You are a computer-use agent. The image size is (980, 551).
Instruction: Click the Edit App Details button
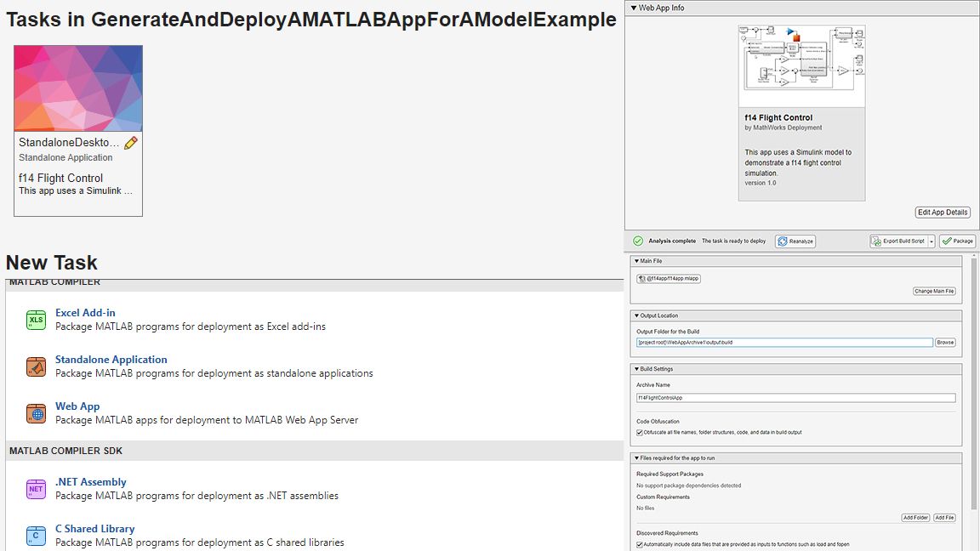tap(943, 213)
